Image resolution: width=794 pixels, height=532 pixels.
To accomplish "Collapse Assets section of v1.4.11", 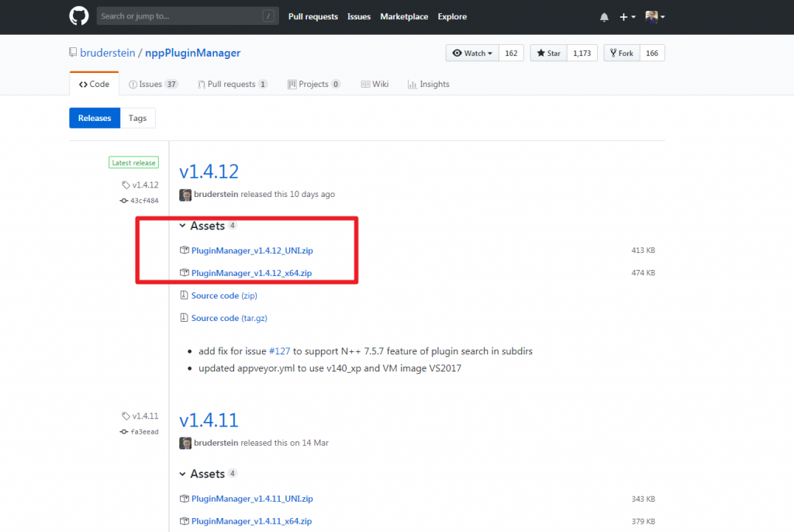I will click(208, 474).
